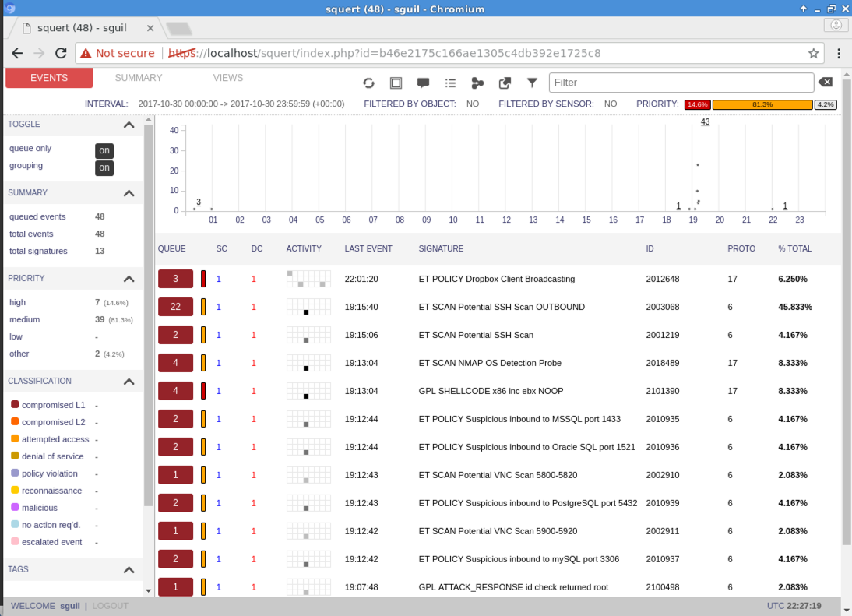Collapse the PRIORITY section chevron
This screenshot has height=616, width=852.
[x=129, y=279]
